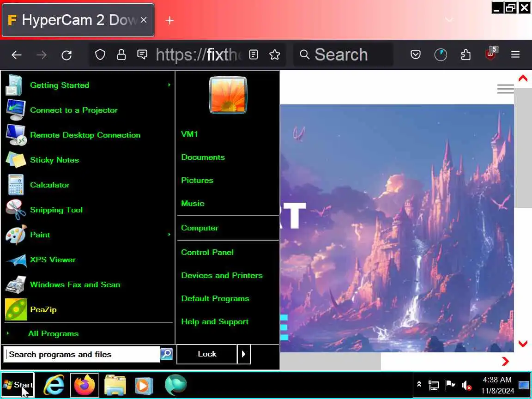Show hidden system tray icons

pyautogui.click(x=419, y=384)
